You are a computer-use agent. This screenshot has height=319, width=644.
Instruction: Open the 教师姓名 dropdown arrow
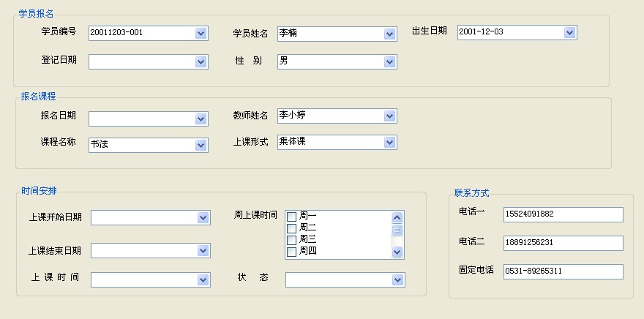click(x=390, y=116)
